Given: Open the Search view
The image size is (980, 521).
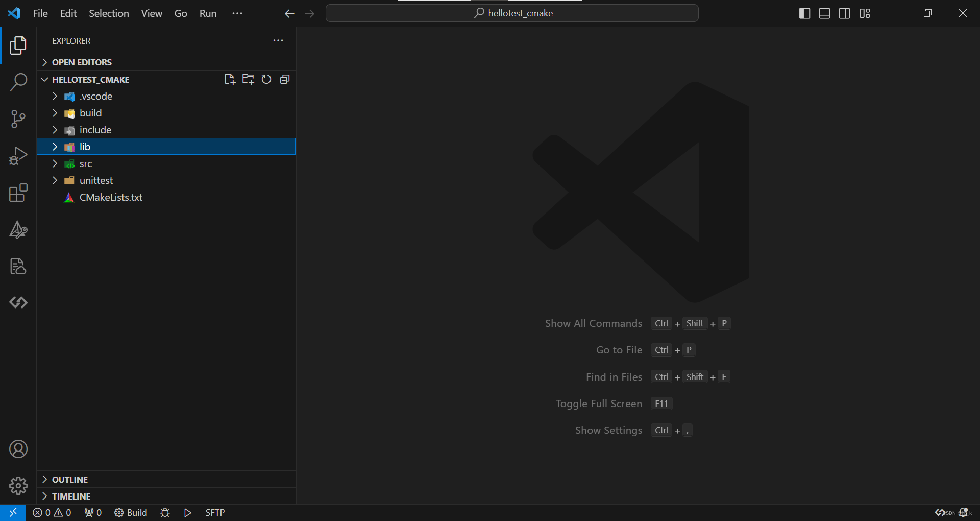Looking at the screenshot, I should (x=18, y=82).
